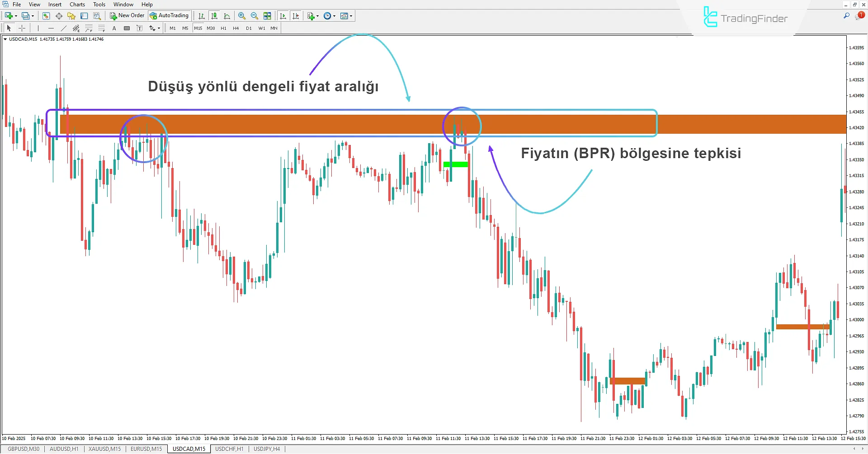Click the Zoom In magnifier icon
This screenshot has width=868, height=454.
(x=242, y=16)
